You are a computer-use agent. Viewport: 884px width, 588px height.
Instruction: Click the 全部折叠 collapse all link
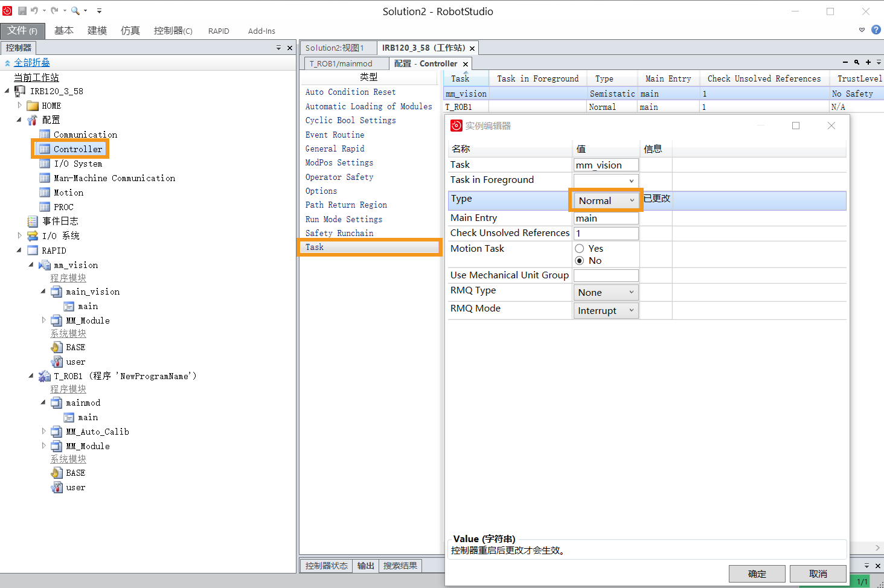32,63
